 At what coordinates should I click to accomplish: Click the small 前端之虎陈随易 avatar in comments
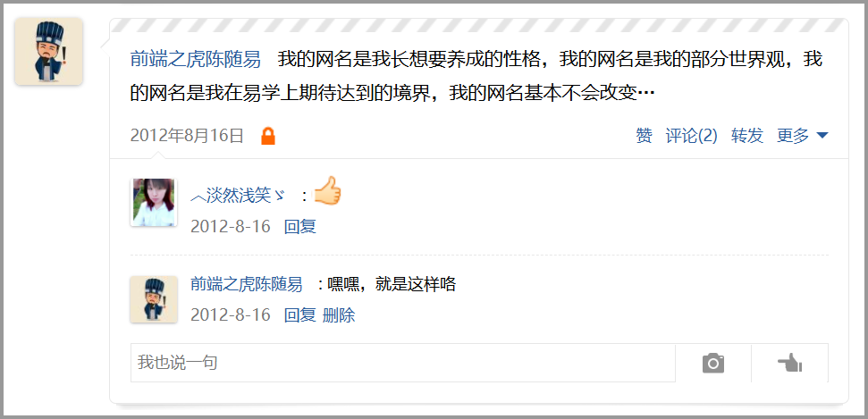click(x=154, y=299)
